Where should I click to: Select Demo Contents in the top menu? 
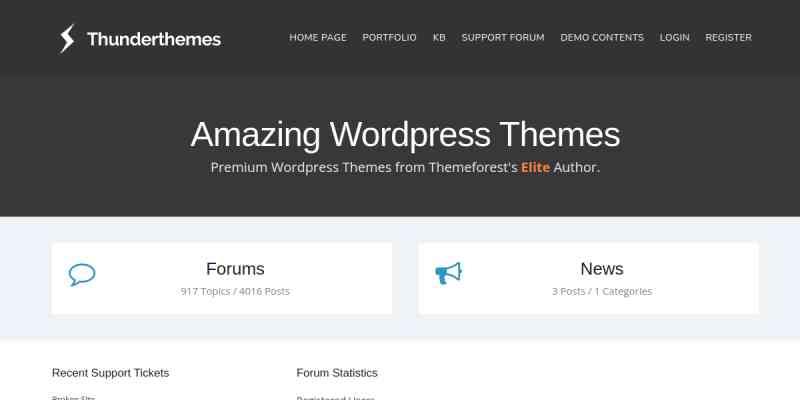coord(602,38)
